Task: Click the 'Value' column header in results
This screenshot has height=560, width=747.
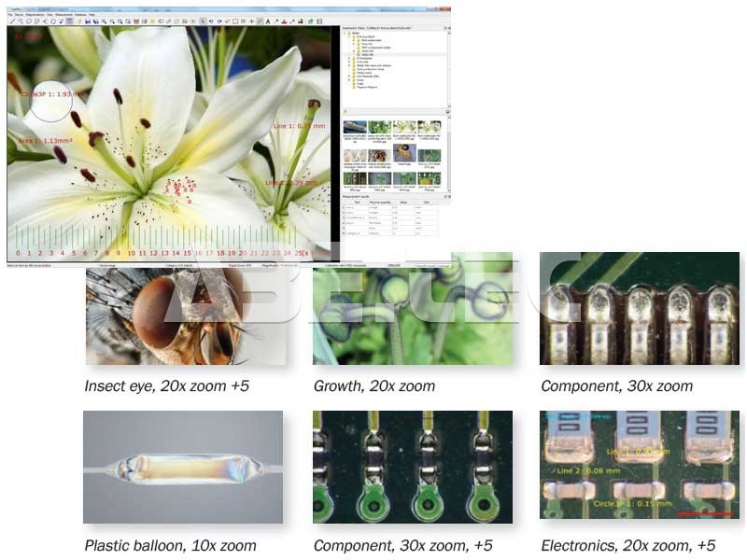Action: click(403, 202)
